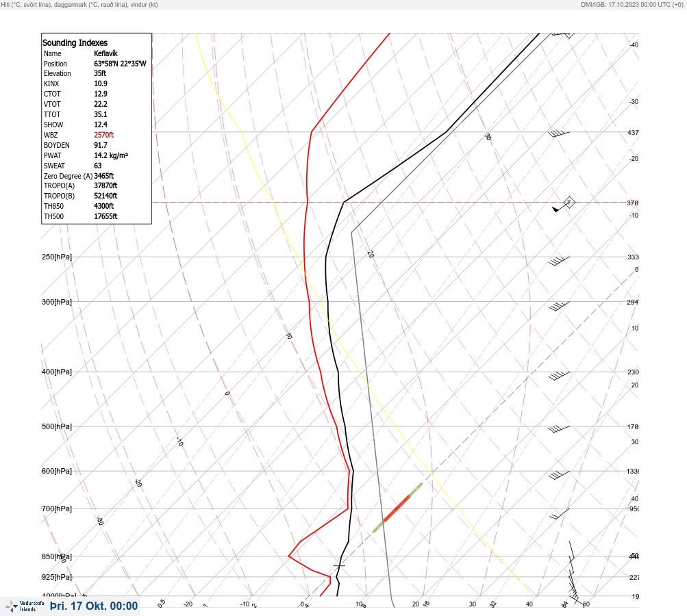The height and width of the screenshot is (616, 687).
Task: Click the 700[hPa] pressure label
Action: tap(57, 509)
